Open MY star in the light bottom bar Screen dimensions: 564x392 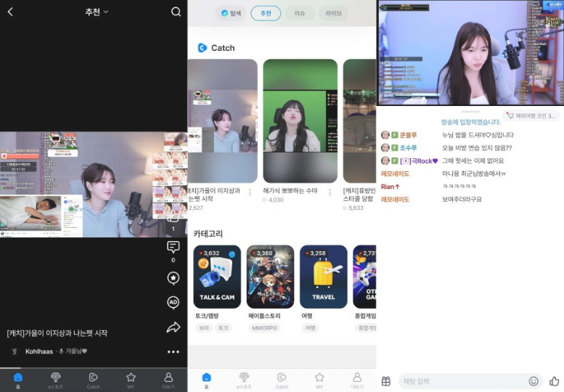point(319,380)
